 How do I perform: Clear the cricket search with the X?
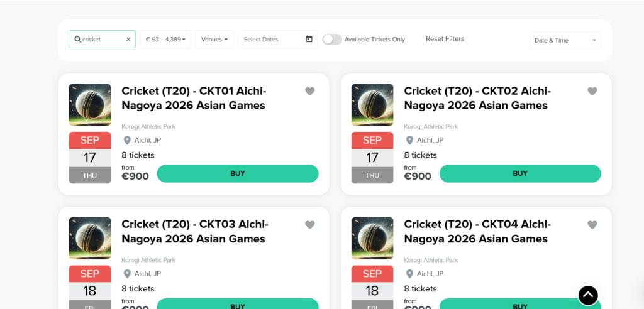(x=128, y=40)
